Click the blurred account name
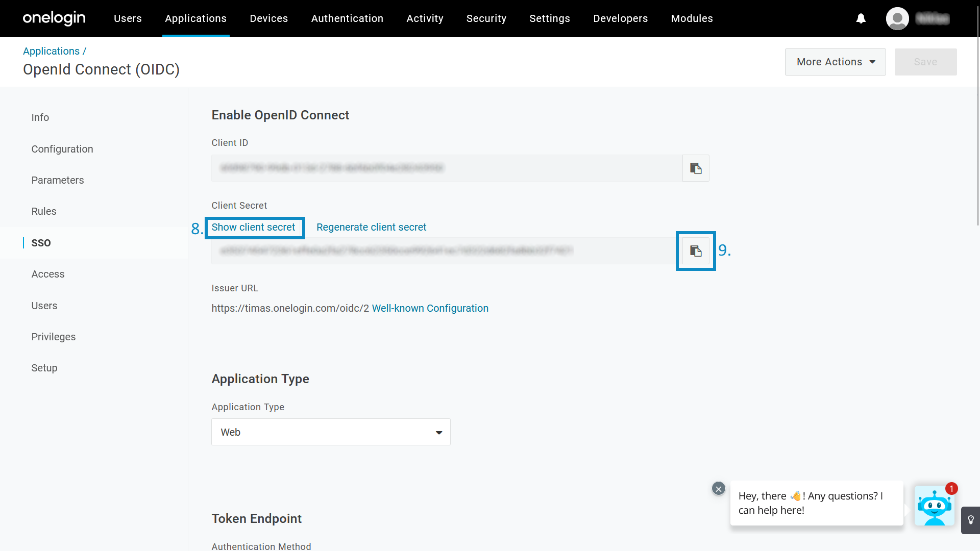 pyautogui.click(x=933, y=18)
